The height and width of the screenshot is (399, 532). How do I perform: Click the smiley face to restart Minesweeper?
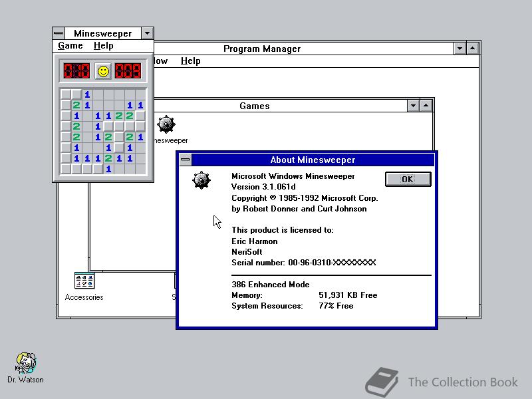point(103,71)
